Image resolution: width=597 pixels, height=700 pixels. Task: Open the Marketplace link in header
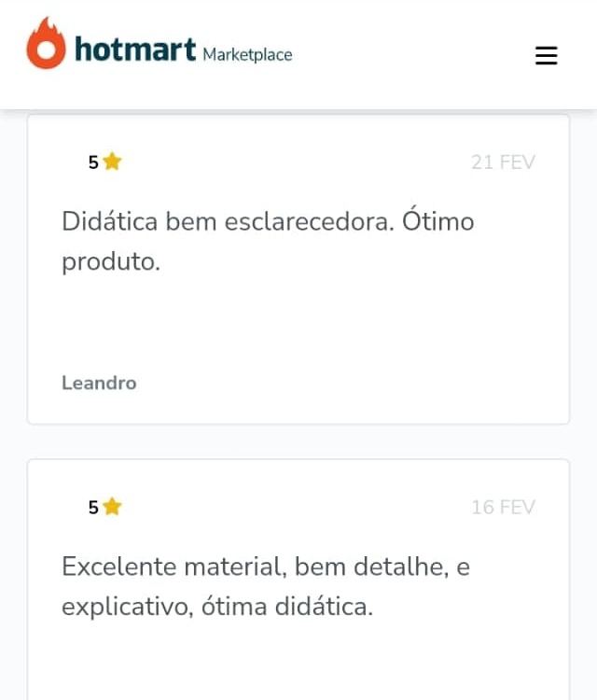click(247, 55)
